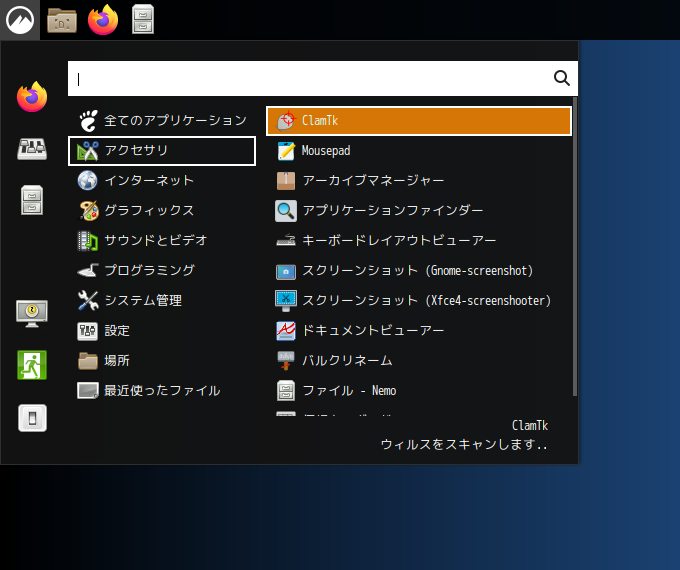The width and height of the screenshot is (680, 570).
Task: Click the application finder magnifier icon
Action: 286,211
